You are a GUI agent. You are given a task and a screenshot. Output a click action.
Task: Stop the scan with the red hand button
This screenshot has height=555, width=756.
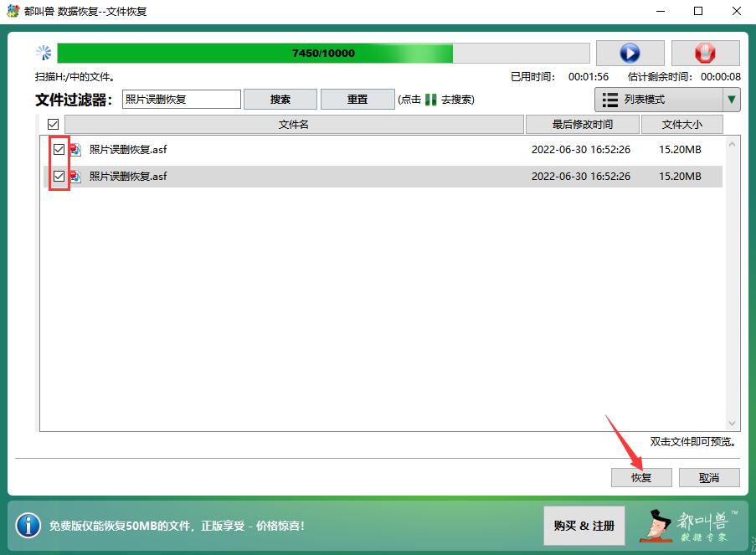(706, 53)
